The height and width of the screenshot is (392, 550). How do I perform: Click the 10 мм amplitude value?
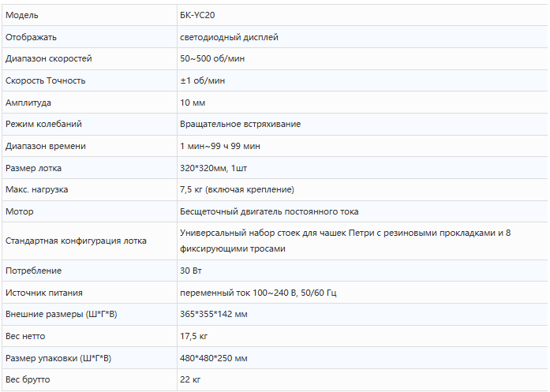193,103
